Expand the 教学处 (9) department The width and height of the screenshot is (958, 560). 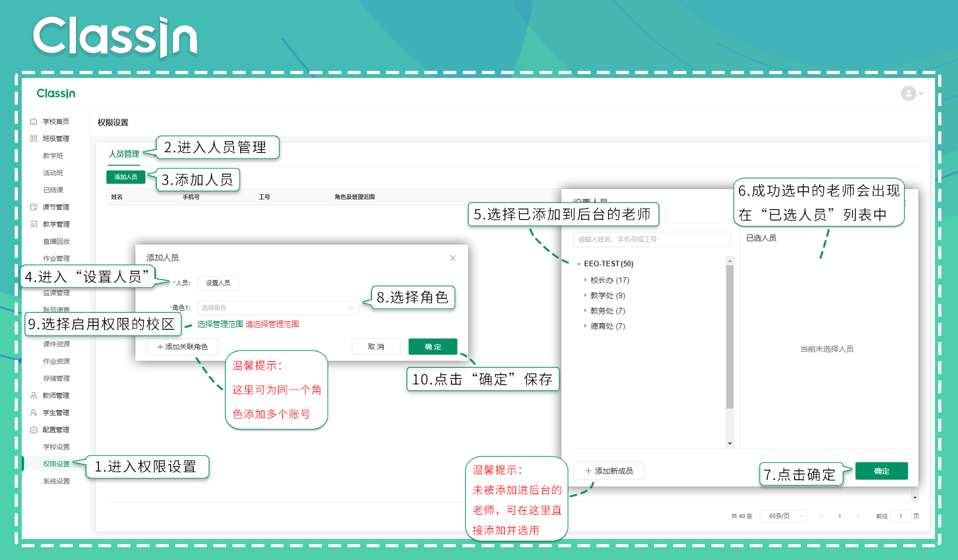[x=585, y=295]
